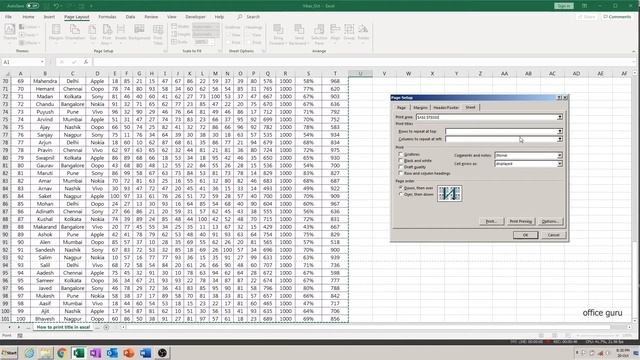Click the Start button

pos(9,353)
